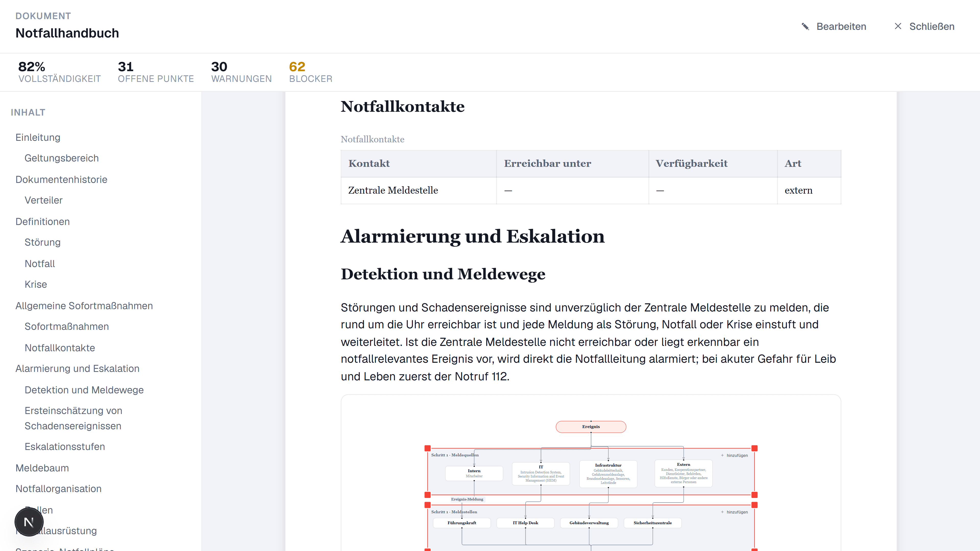980x551 pixels.
Task: Select the Infrastruktur node
Action: click(x=608, y=474)
